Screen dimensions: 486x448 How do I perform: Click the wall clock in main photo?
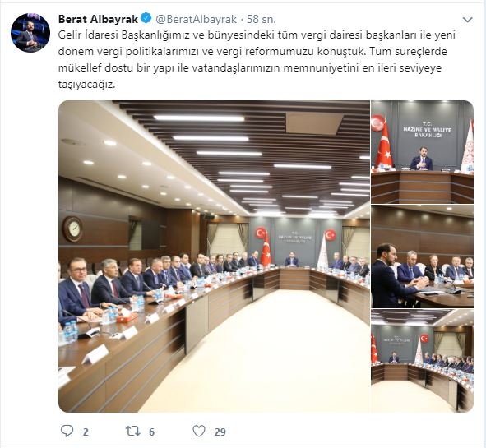click(73, 229)
